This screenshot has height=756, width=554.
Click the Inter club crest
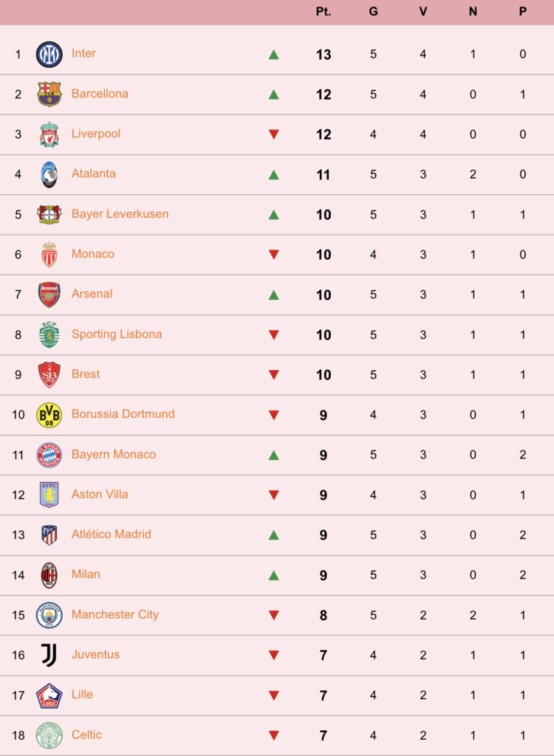[x=49, y=55]
